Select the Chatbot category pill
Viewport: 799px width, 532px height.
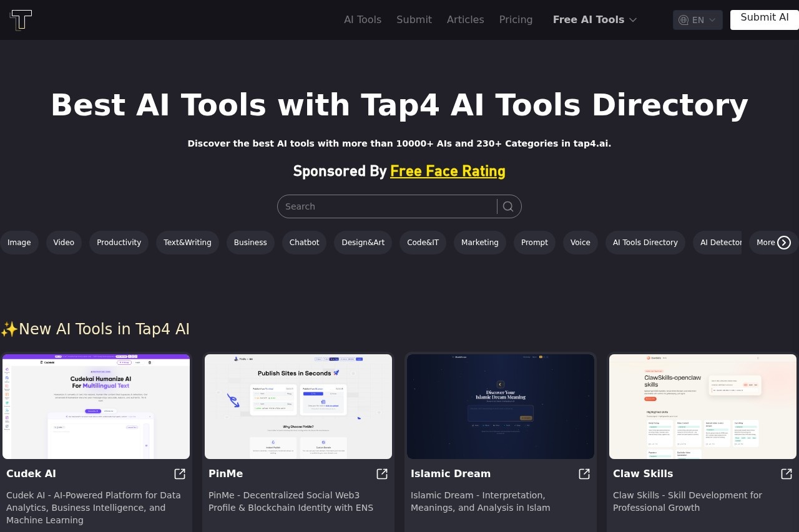tap(304, 243)
